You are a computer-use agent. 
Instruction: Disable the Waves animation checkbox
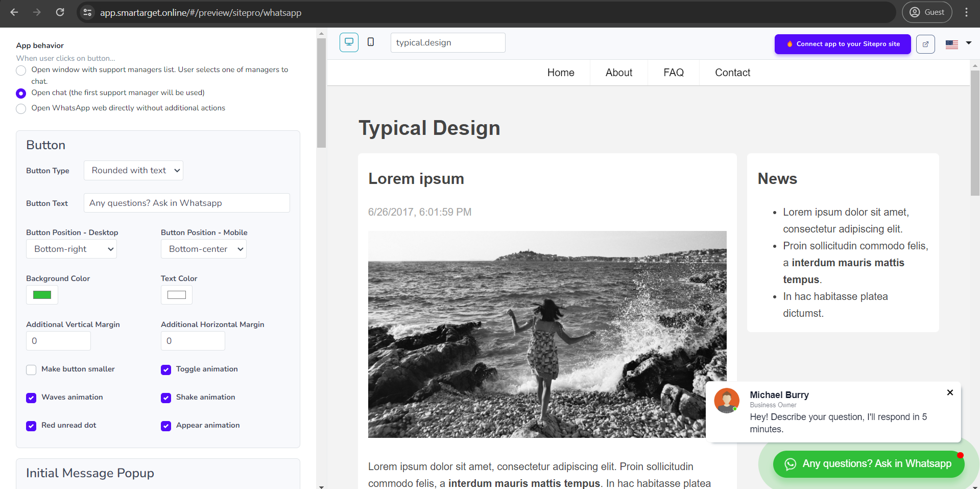coord(32,398)
